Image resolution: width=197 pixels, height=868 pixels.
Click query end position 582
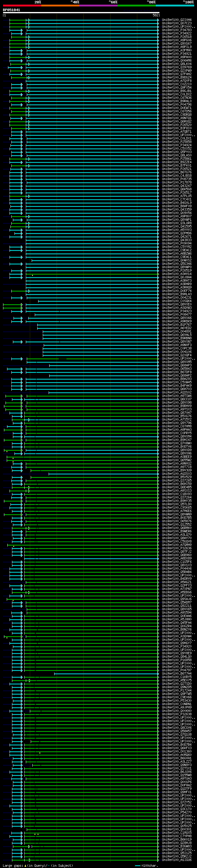(x=155, y=15)
